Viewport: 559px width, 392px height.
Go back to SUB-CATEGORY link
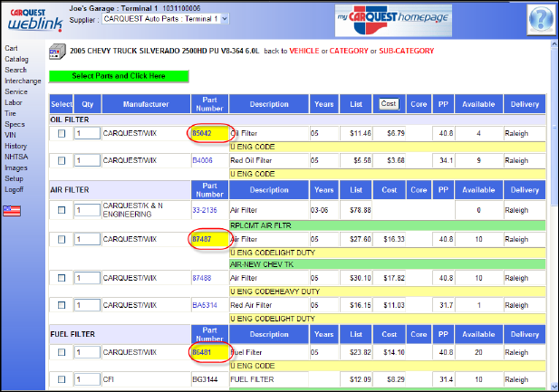coord(407,51)
